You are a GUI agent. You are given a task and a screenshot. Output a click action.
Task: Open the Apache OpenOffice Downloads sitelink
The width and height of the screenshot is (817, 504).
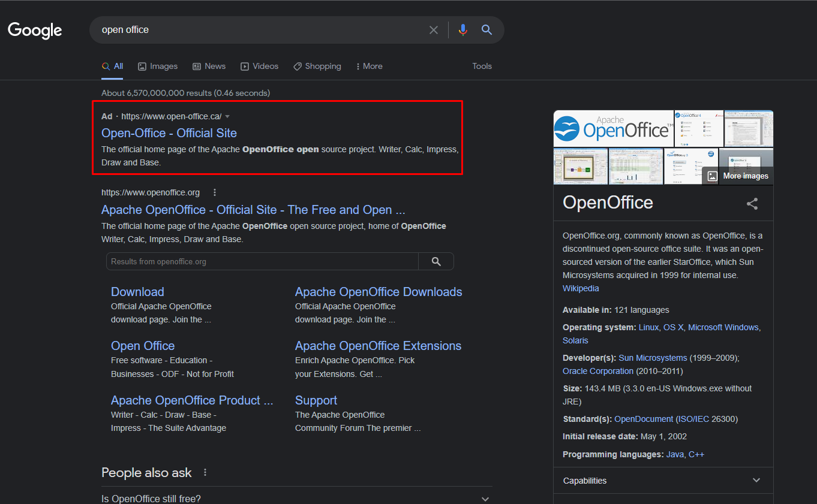[379, 292]
